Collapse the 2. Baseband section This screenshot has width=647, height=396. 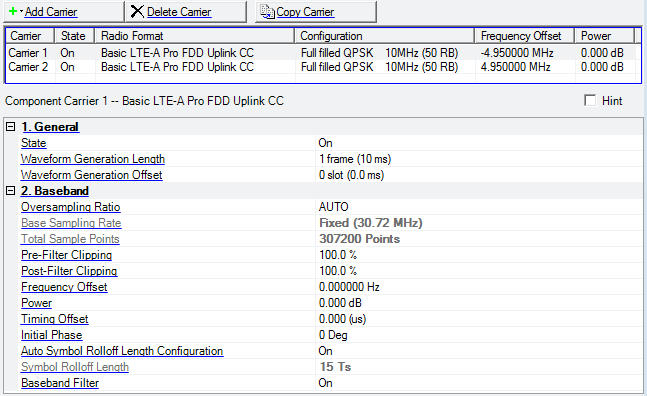click(11, 191)
